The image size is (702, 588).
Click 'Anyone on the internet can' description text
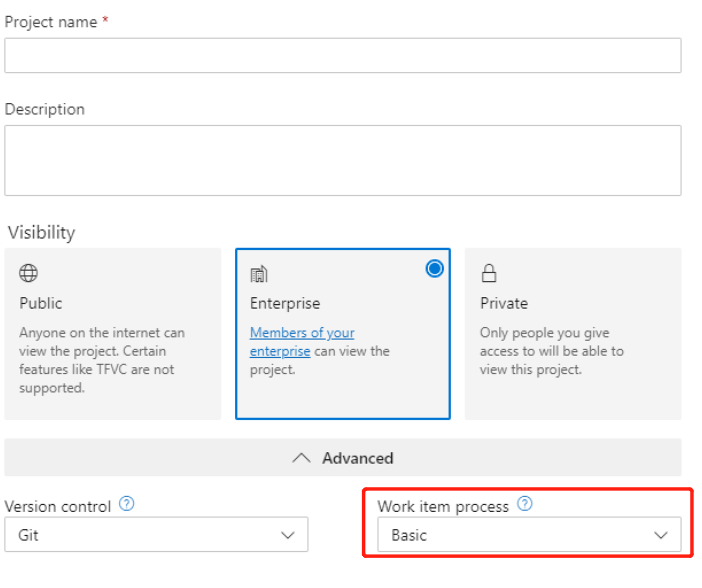pyautogui.click(x=102, y=332)
